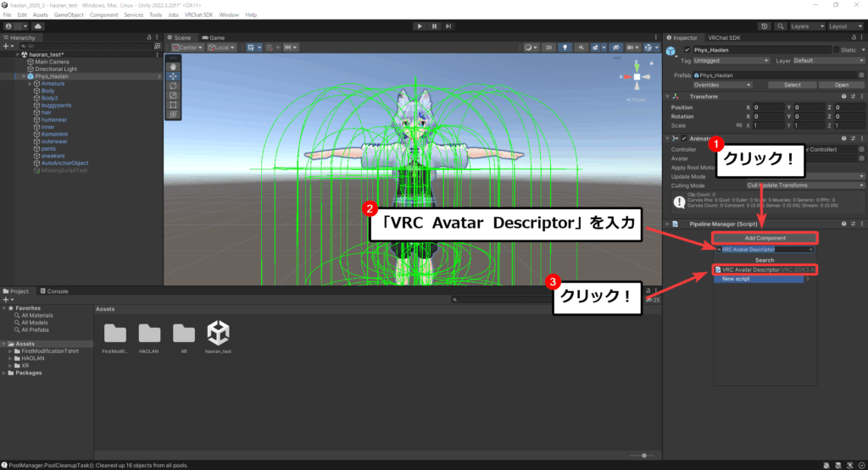Viewport: 868px width, 470px height.
Task: Toggle hidden objects visibility icon
Action: pyautogui.click(x=615, y=47)
